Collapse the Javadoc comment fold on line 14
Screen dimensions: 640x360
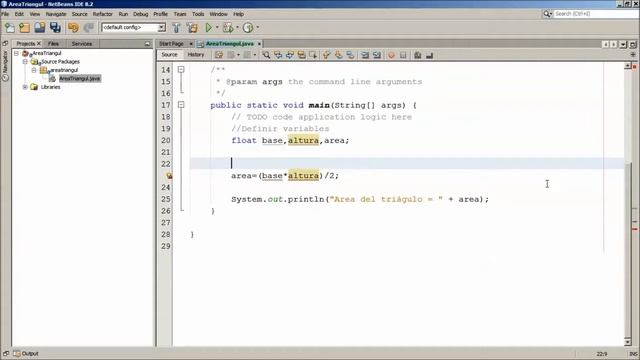pos(181,69)
